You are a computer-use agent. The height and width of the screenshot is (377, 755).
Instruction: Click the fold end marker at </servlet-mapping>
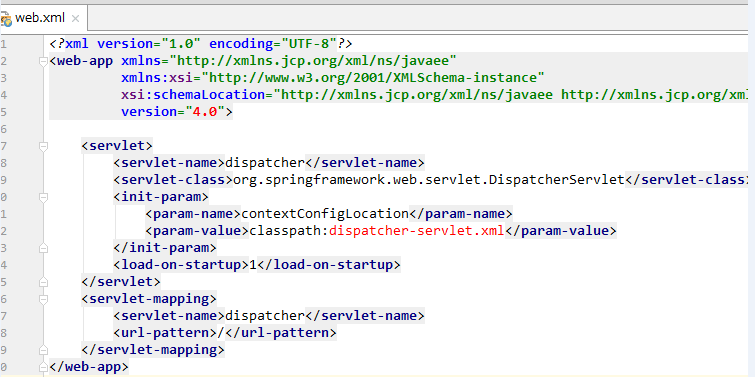coord(43,350)
